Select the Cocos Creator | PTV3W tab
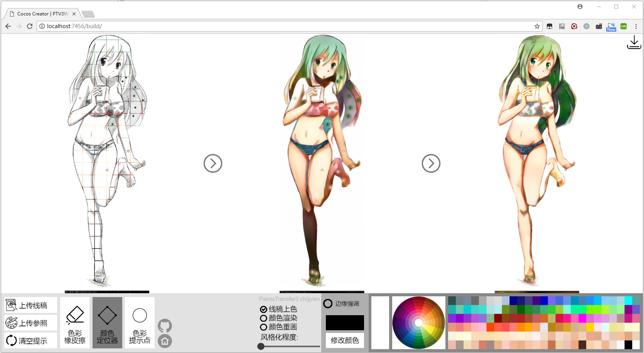Viewport: 644px width, 353px height. tap(42, 14)
